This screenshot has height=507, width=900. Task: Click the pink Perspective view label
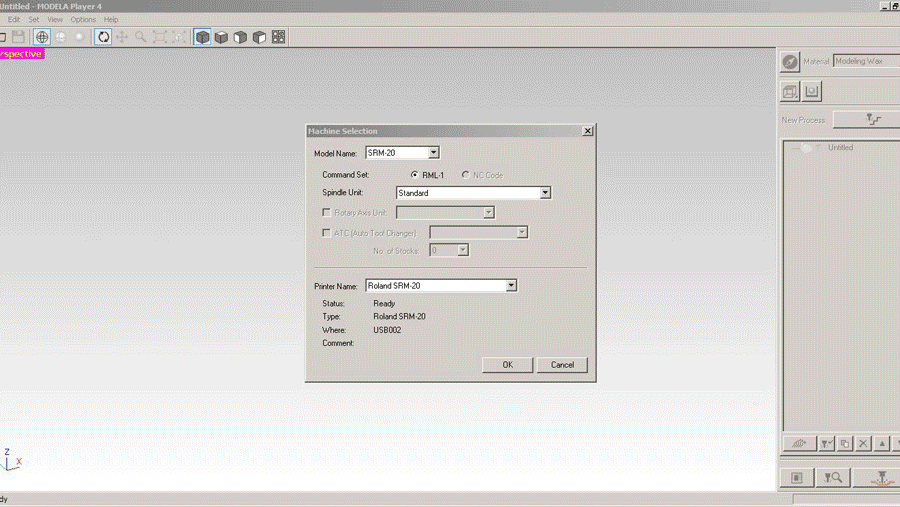click(22, 54)
